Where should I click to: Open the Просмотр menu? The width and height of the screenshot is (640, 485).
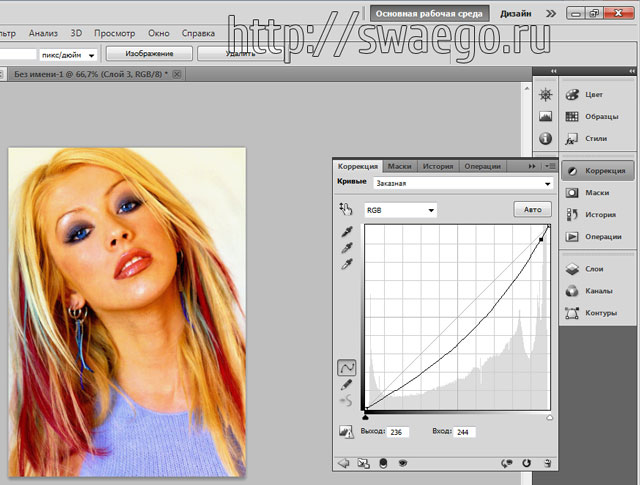(x=114, y=33)
